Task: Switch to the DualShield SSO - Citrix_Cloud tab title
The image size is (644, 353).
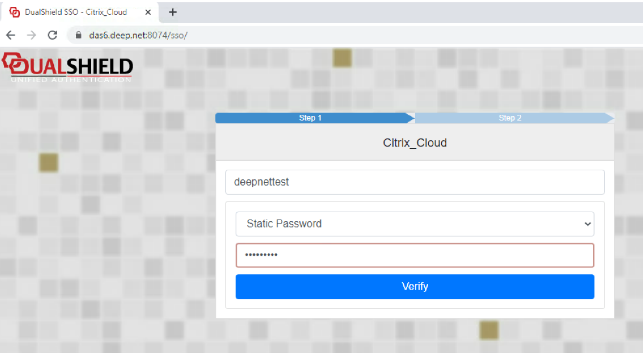Action: point(76,12)
